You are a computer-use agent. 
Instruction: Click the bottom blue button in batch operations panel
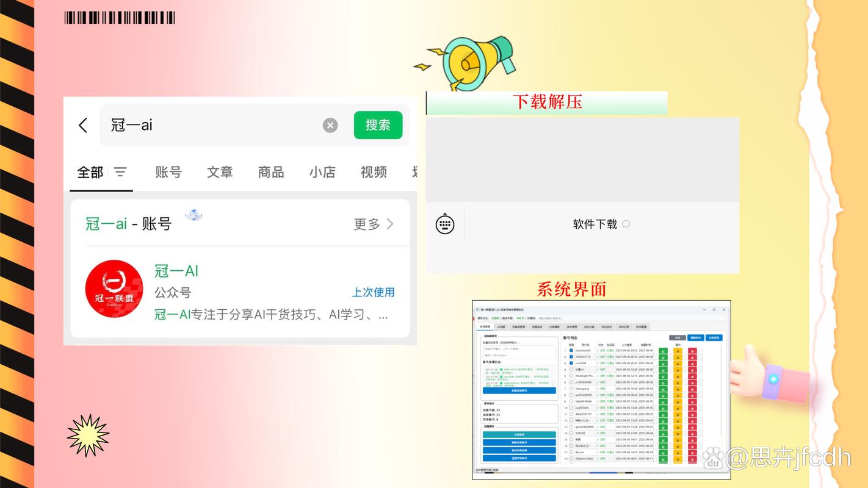(519, 458)
